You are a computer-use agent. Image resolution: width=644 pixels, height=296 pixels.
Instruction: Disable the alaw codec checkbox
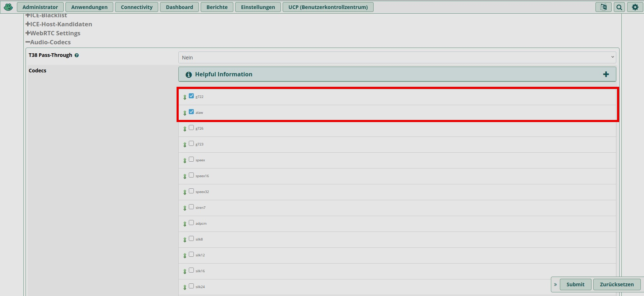191,112
